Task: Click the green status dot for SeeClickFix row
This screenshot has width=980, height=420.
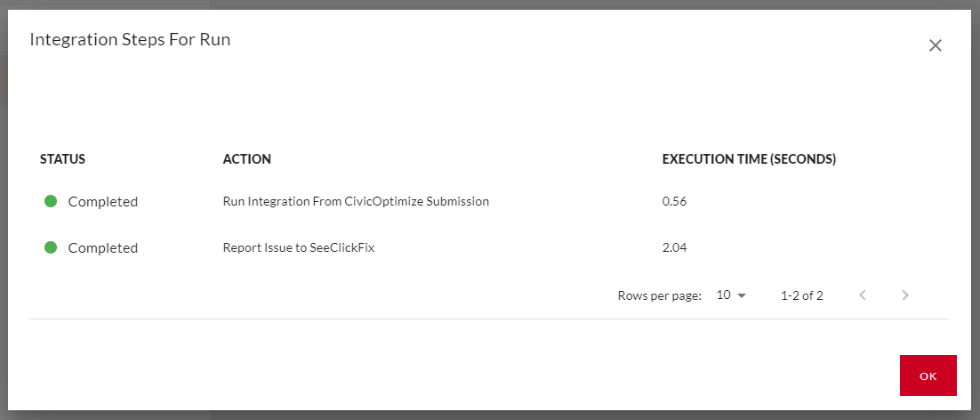Action: coord(51,247)
